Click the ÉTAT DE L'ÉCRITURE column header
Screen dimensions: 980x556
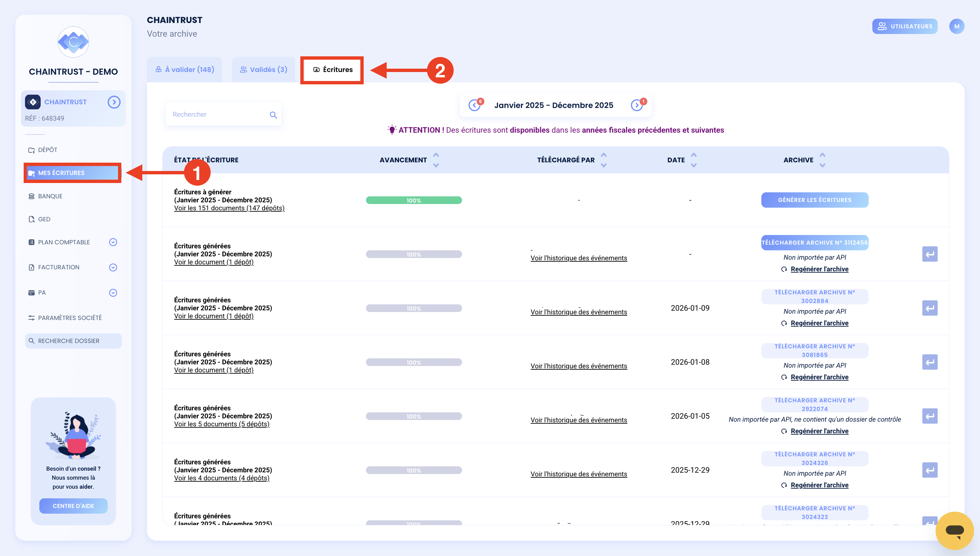(206, 160)
